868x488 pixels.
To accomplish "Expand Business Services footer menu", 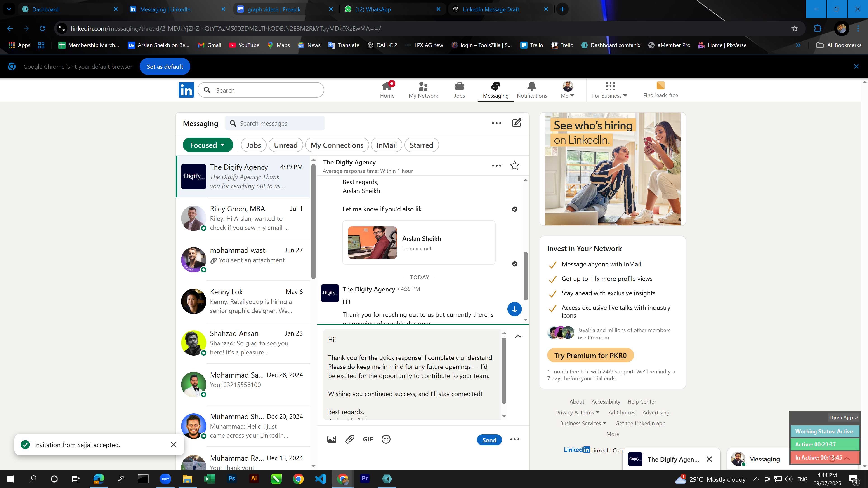I will [583, 423].
